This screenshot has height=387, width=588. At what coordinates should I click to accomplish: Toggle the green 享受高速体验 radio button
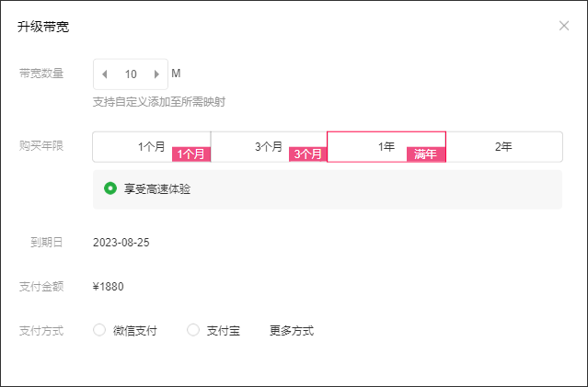(110, 188)
